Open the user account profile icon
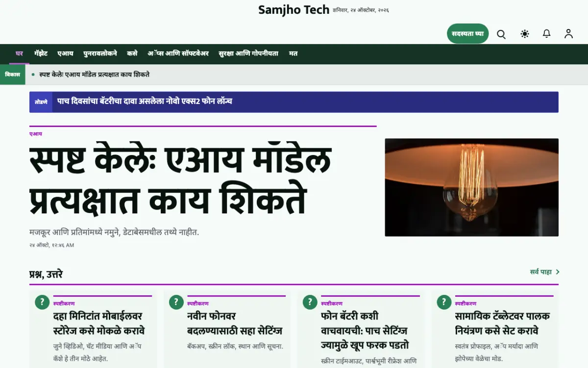The width and height of the screenshot is (588, 368). click(568, 34)
